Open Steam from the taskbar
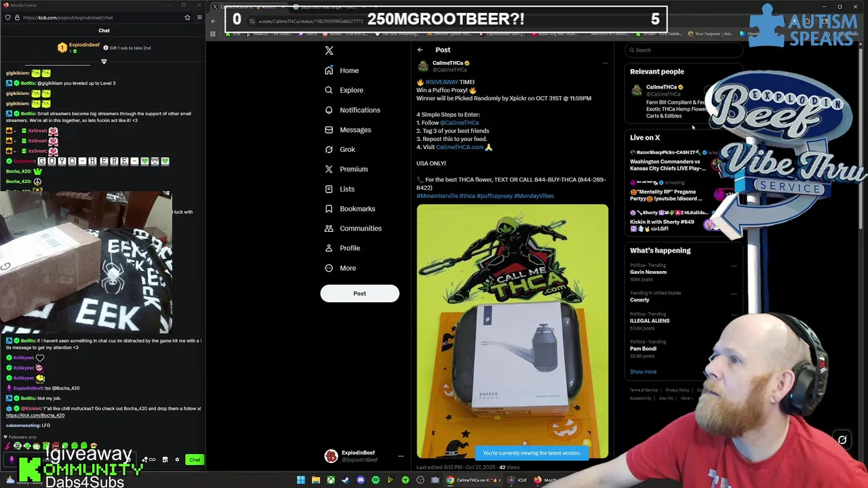 (x=345, y=480)
